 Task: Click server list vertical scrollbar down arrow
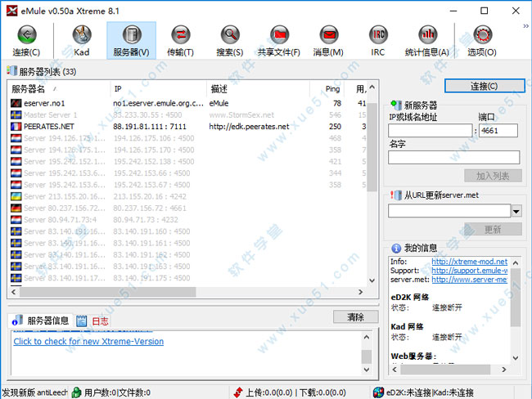[372, 280]
